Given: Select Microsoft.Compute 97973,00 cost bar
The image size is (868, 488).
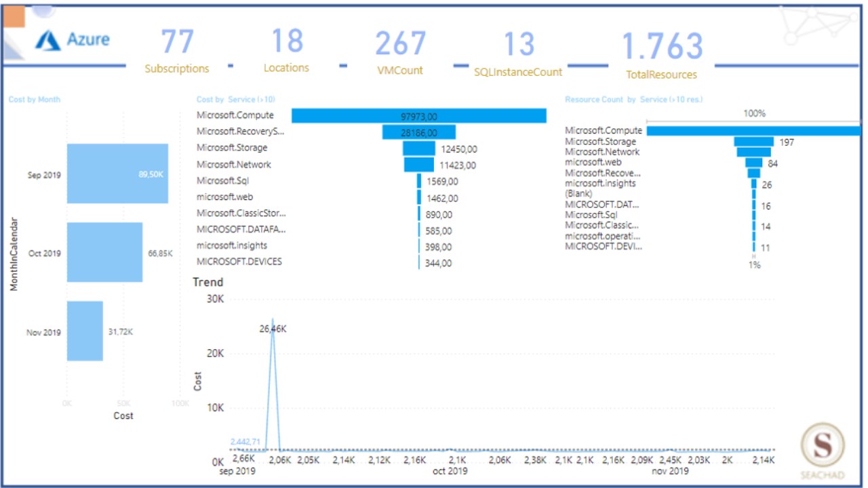Looking at the screenshot, I should (419, 116).
